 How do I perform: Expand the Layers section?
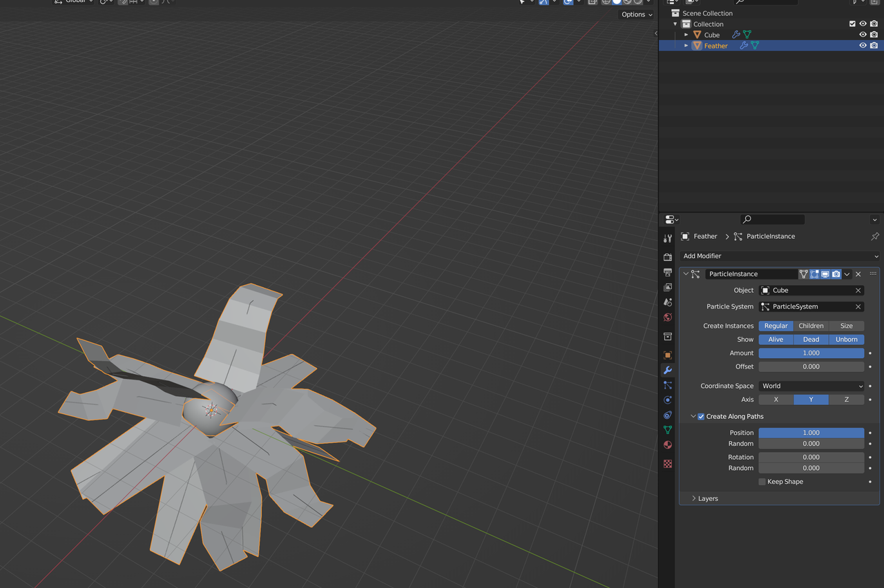click(x=707, y=498)
